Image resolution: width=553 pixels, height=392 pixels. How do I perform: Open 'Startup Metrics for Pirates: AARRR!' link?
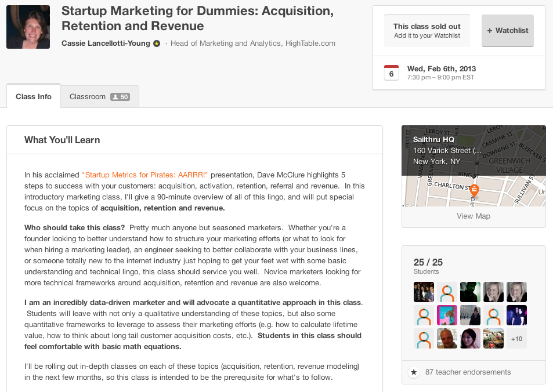click(145, 175)
